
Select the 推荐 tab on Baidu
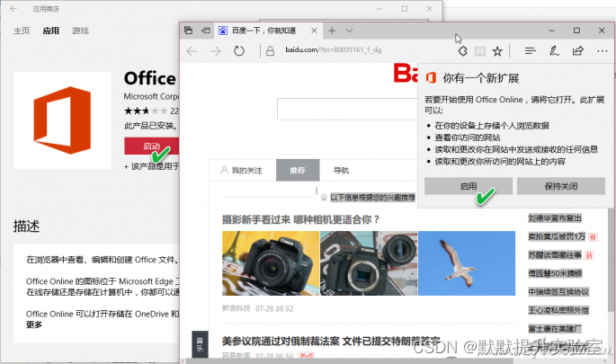pos(298,171)
